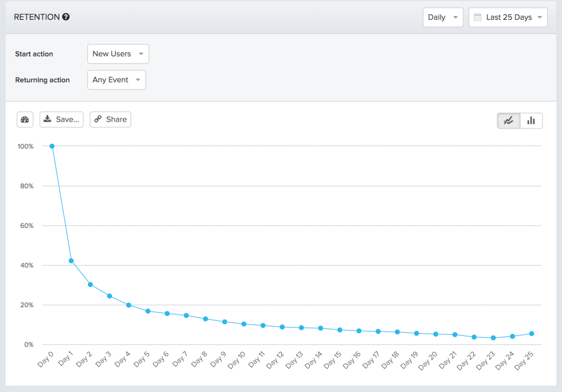Open the Any Event returning action dropdown
The image size is (562, 392).
(116, 80)
